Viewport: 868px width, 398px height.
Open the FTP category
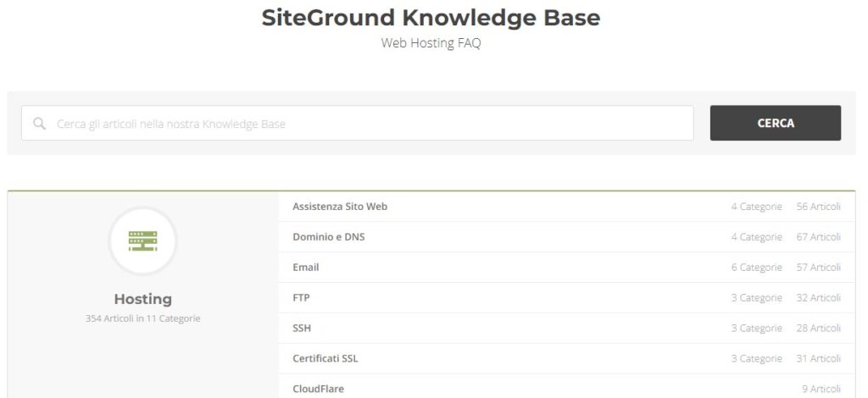(301, 298)
